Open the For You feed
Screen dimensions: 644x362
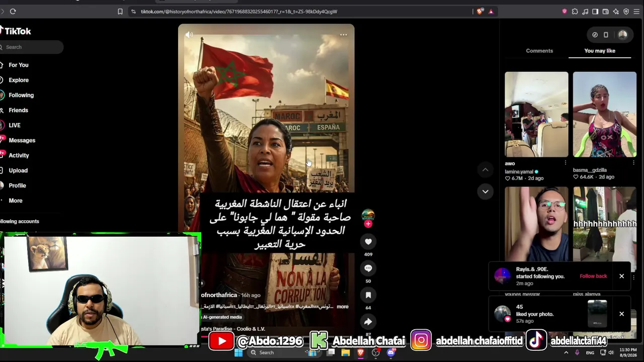pyautogui.click(x=18, y=65)
